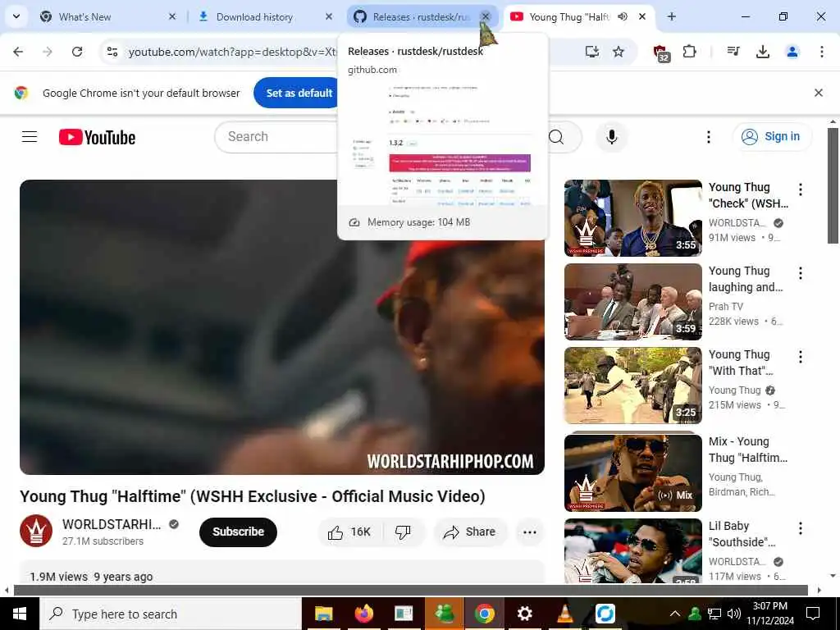Go back to previous page
This screenshot has width=840, height=630.
18,52
